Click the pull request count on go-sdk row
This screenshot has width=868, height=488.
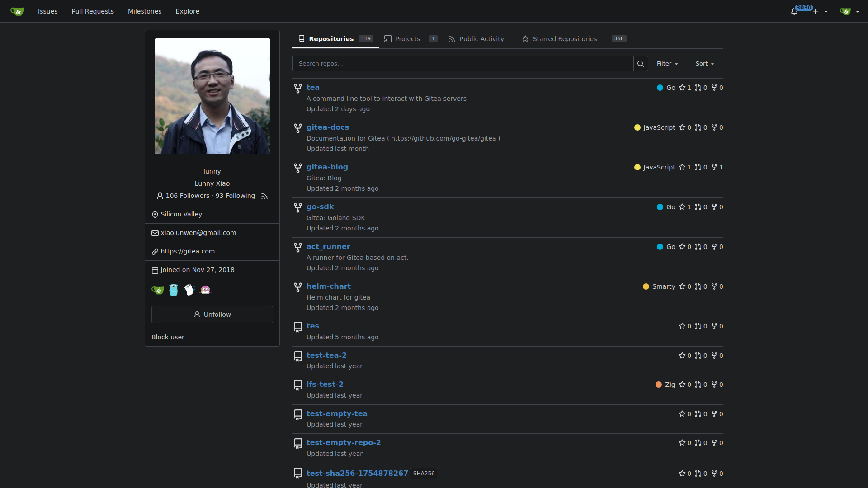[x=701, y=207]
